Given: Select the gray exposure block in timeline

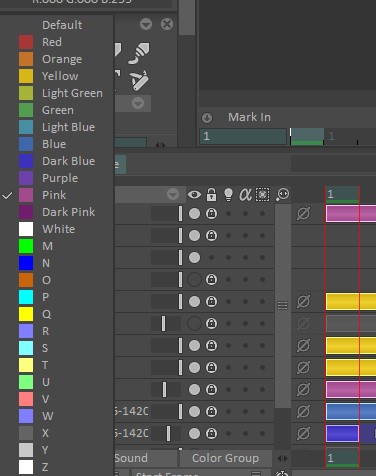Looking at the screenshot, I should pos(351,324).
